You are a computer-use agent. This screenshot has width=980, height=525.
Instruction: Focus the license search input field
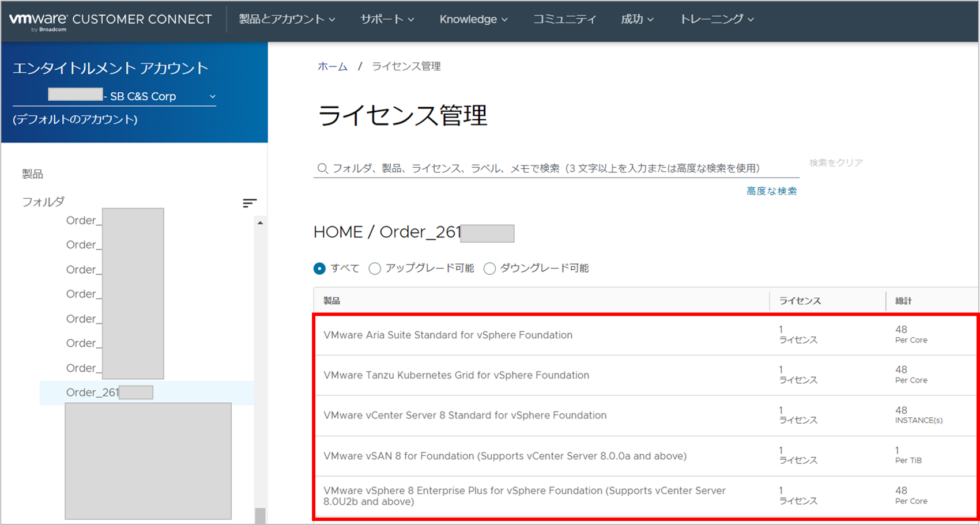556,168
